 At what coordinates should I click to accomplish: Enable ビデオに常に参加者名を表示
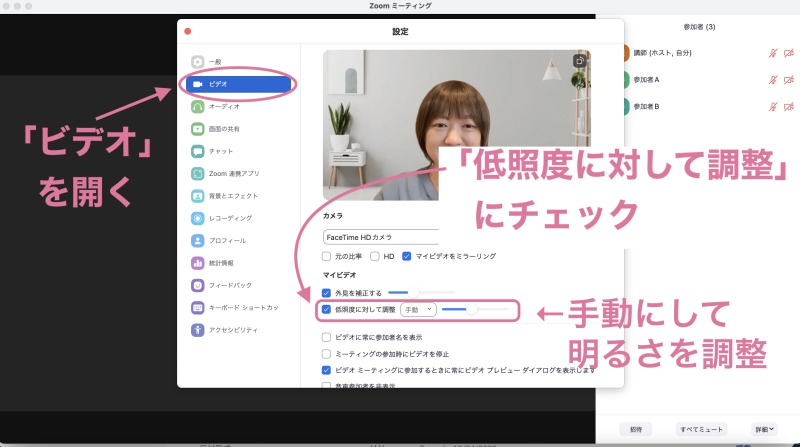pyautogui.click(x=327, y=337)
